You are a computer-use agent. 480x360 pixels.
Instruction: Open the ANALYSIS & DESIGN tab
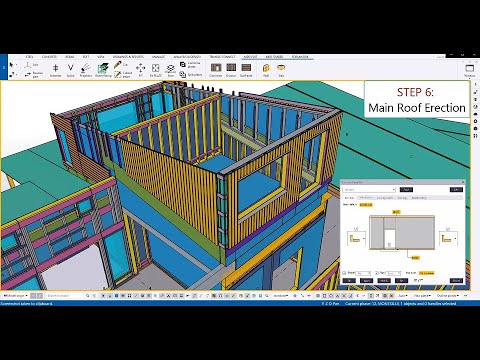pos(187,57)
